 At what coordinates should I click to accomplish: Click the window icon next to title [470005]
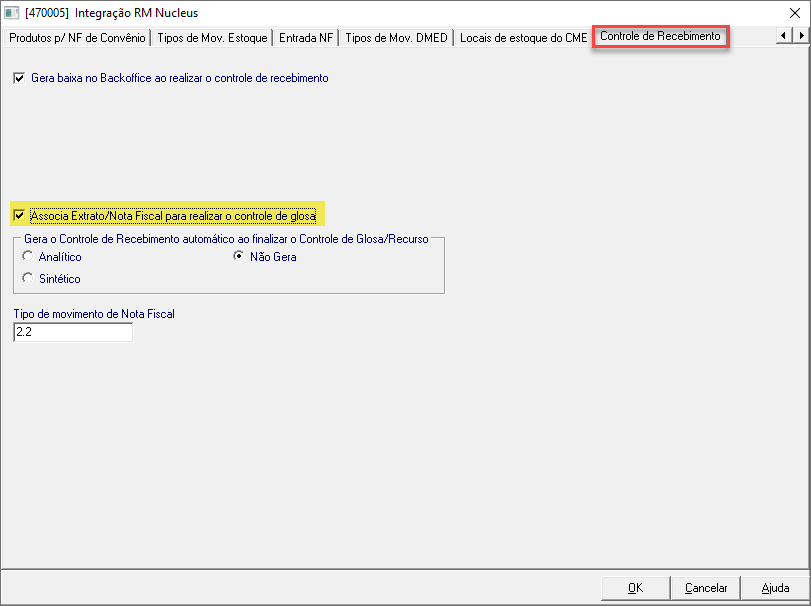point(11,13)
